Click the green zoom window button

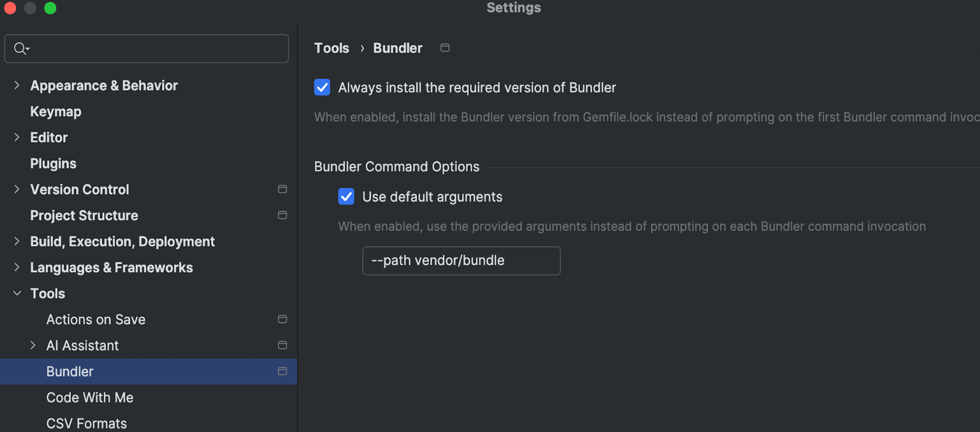50,8
